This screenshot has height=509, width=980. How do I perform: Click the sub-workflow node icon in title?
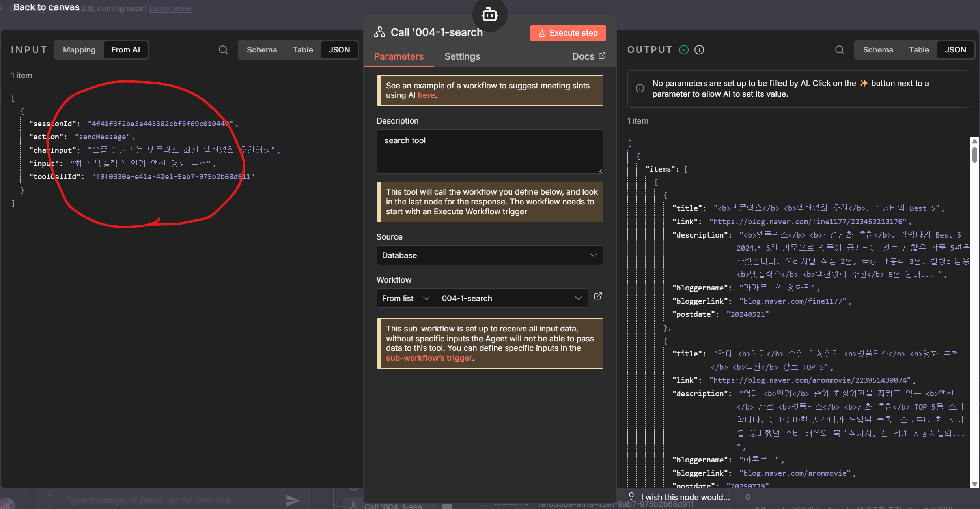coord(379,32)
